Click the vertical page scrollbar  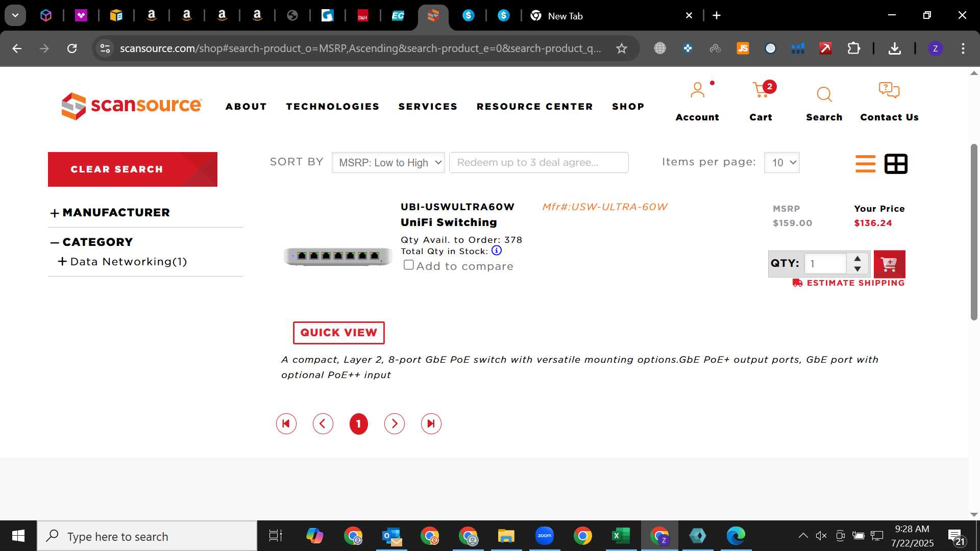pyautogui.click(x=974, y=232)
